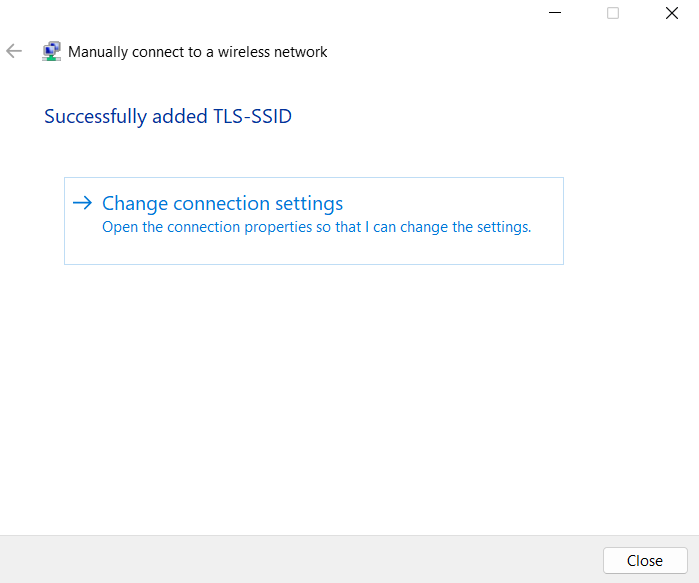This screenshot has width=699, height=583.
Task: Minimize the wireless network wizard window
Action: click(x=555, y=13)
